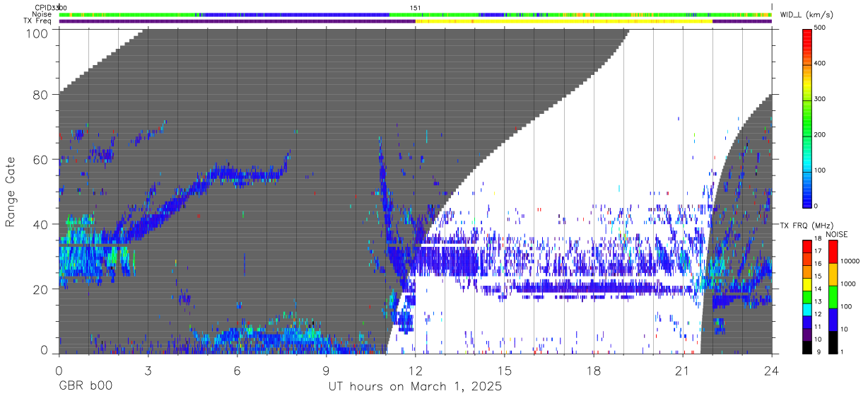The height and width of the screenshot is (401, 868).
Task: Click the Range Gate tick label 60
Action: (x=41, y=159)
